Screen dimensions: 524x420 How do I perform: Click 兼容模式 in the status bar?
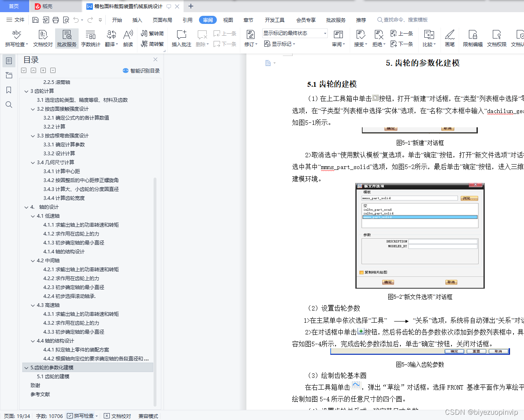coord(148,416)
